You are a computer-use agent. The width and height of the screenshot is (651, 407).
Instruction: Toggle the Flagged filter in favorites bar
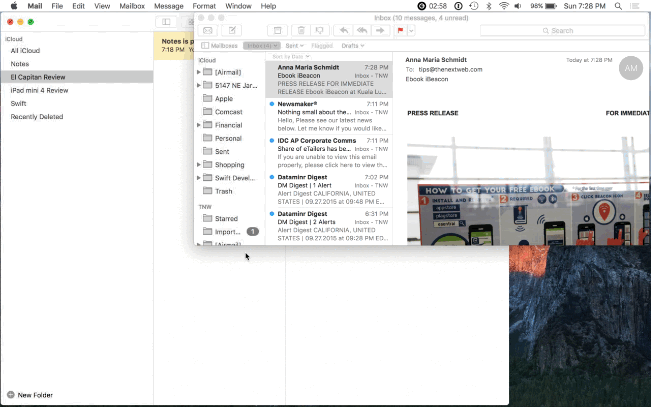click(x=322, y=46)
